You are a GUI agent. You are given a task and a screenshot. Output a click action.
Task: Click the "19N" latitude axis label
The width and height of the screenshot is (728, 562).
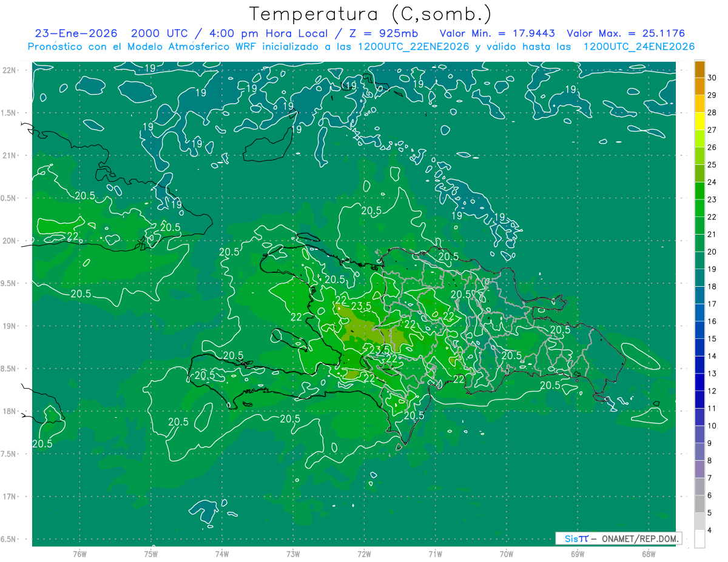tap(10, 326)
